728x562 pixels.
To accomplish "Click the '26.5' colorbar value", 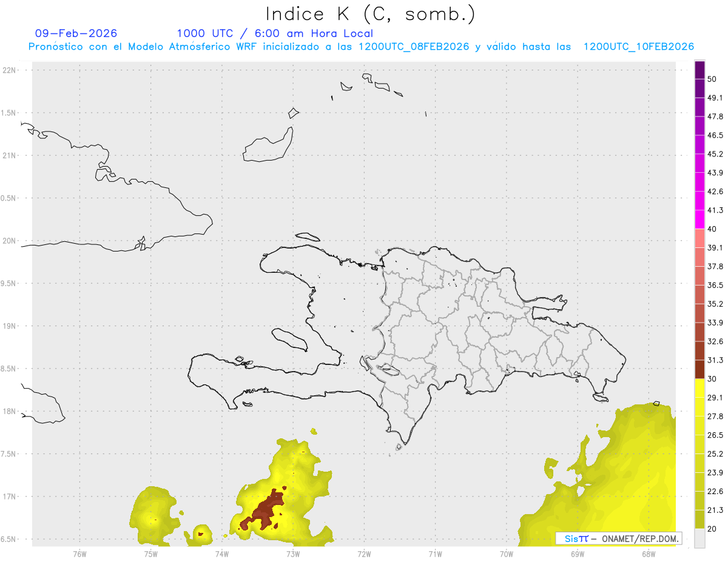I will [x=715, y=435].
